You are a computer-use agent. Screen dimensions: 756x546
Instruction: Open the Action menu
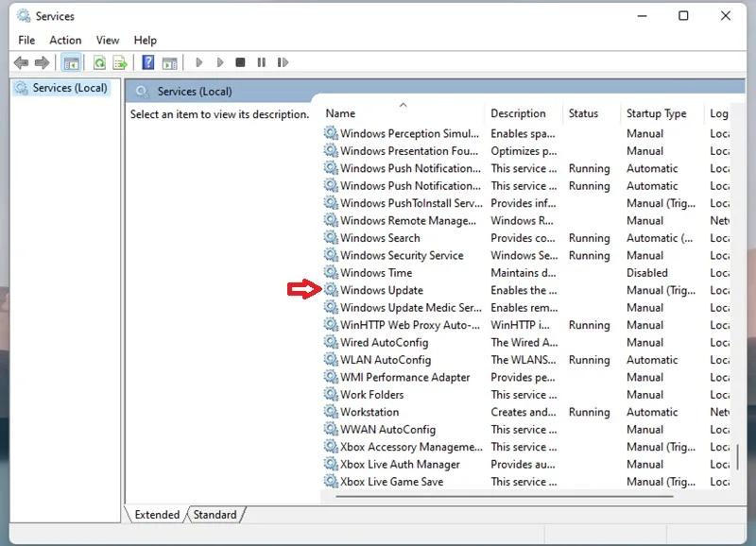point(65,41)
